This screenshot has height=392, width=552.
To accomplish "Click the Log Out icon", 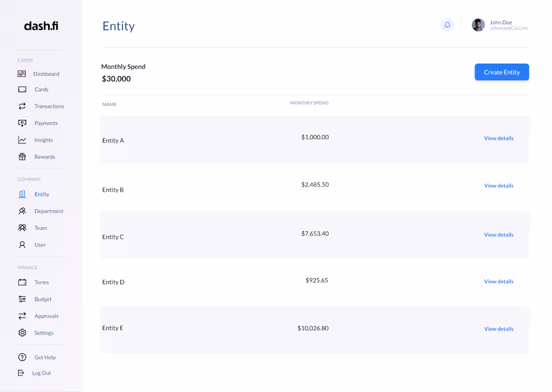I will point(21,373).
